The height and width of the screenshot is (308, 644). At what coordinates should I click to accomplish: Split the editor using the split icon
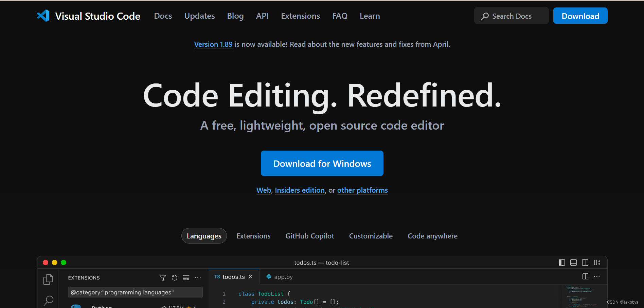click(x=585, y=276)
